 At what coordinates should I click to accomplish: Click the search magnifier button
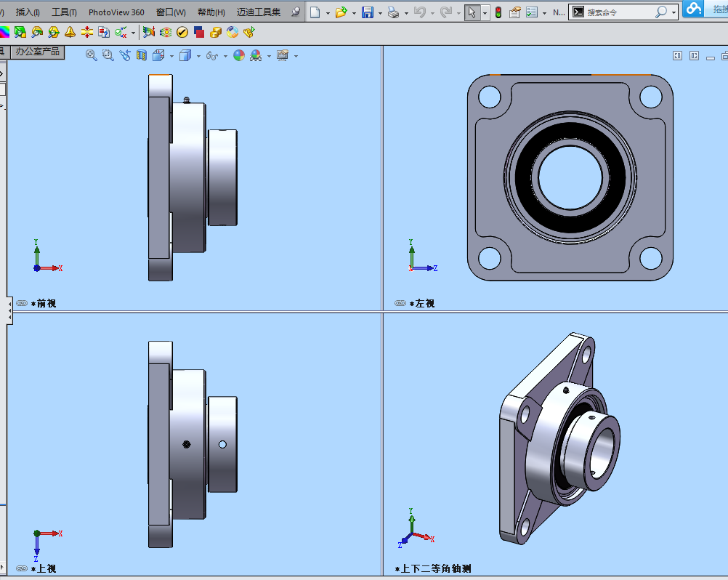click(x=660, y=12)
